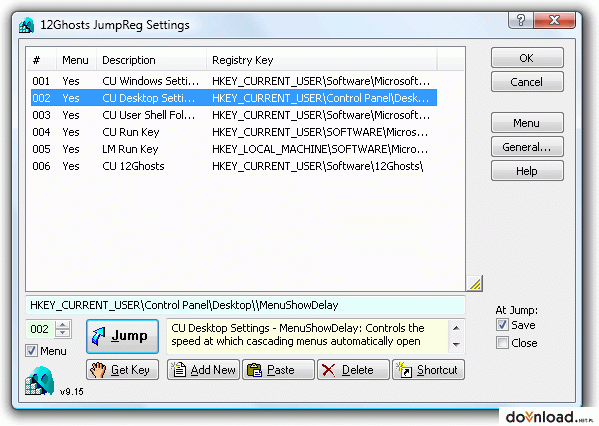Click the Shortcut arrow icon
This screenshot has width=599, height=426.
click(404, 370)
